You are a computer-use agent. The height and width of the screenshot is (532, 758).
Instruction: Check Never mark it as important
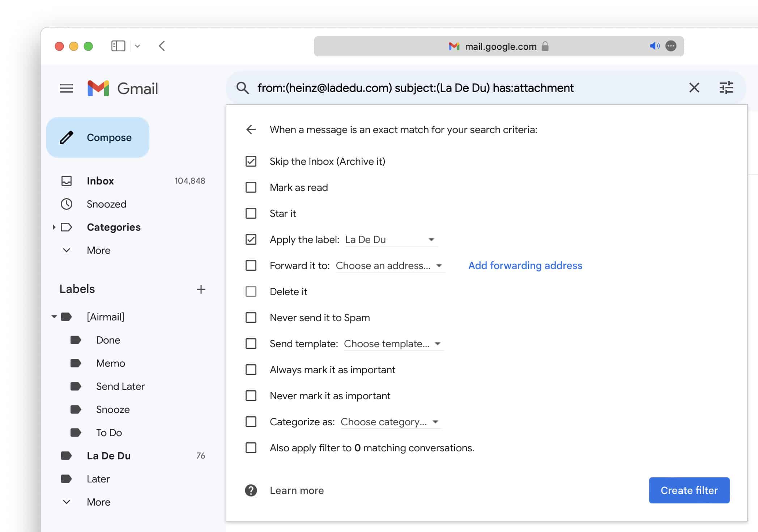(251, 396)
